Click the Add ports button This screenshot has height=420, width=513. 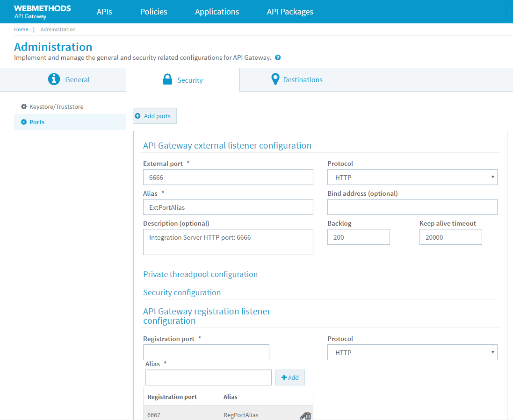point(155,115)
